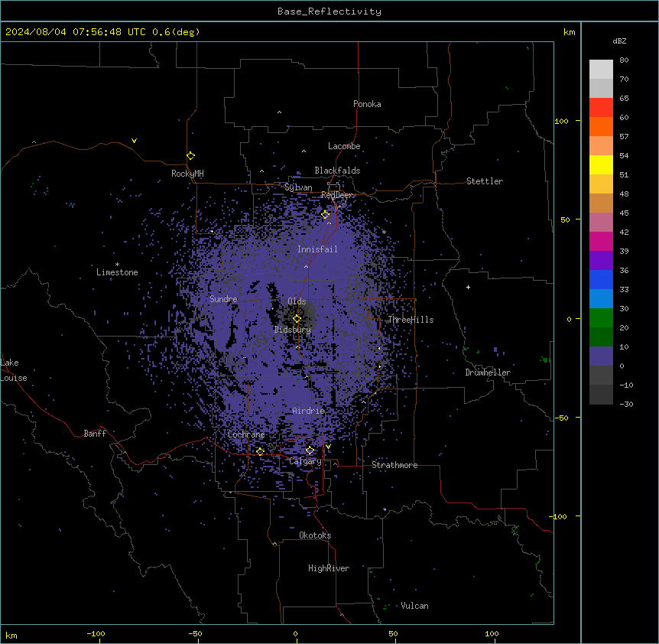This screenshot has height=644, width=659.
Task: Click the Ponoka city label
Action: click(x=367, y=104)
